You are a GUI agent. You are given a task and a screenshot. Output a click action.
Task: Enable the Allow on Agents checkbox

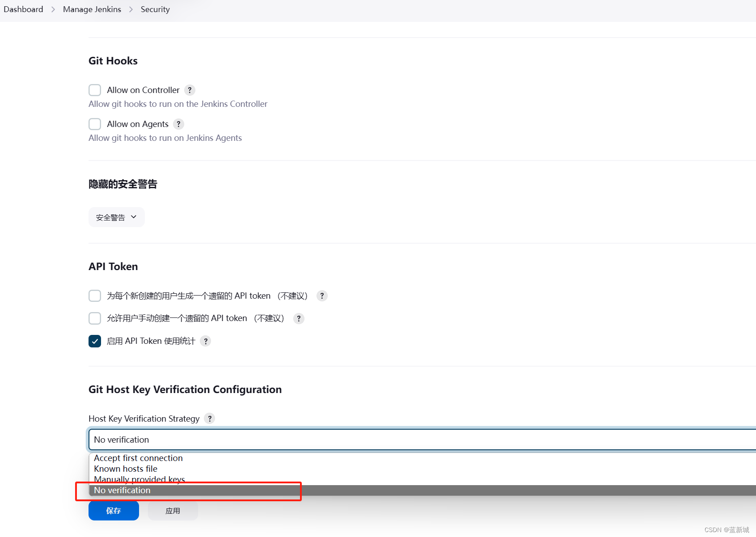[95, 124]
